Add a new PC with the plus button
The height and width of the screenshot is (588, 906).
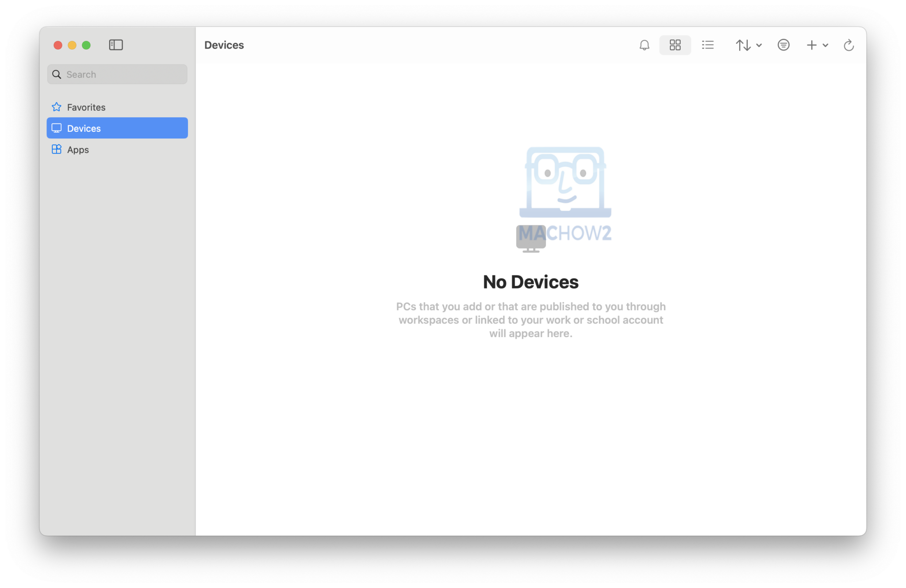click(812, 45)
